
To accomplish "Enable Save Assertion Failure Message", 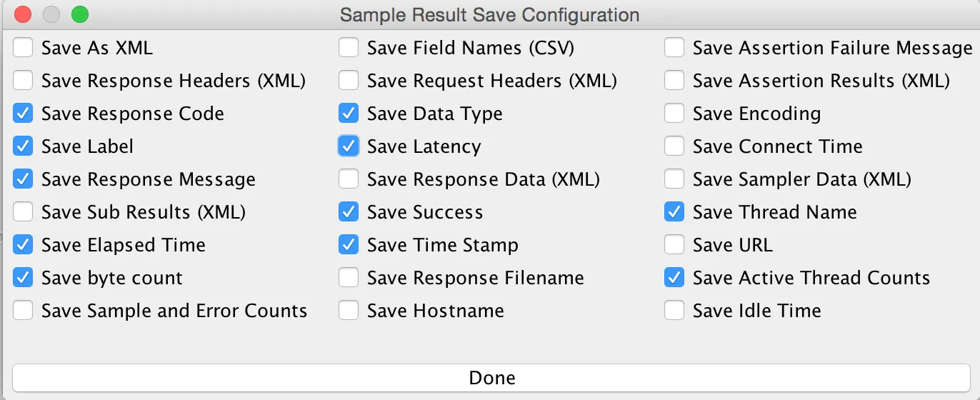I will point(674,48).
